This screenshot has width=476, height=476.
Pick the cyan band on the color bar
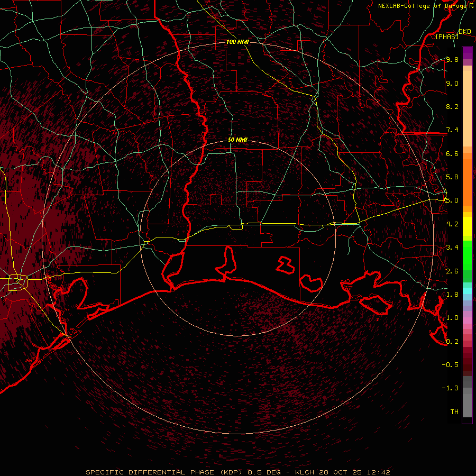pos(467,291)
